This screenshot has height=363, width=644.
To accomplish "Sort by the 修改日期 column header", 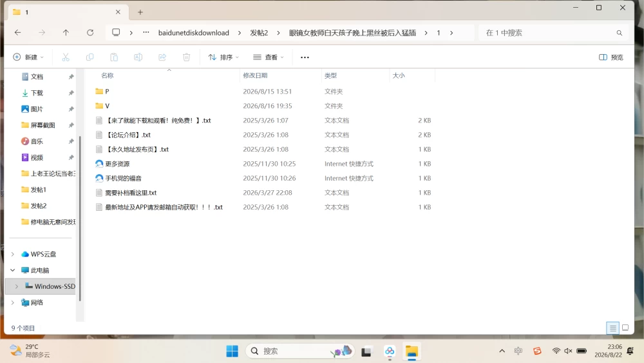I will pos(255,75).
